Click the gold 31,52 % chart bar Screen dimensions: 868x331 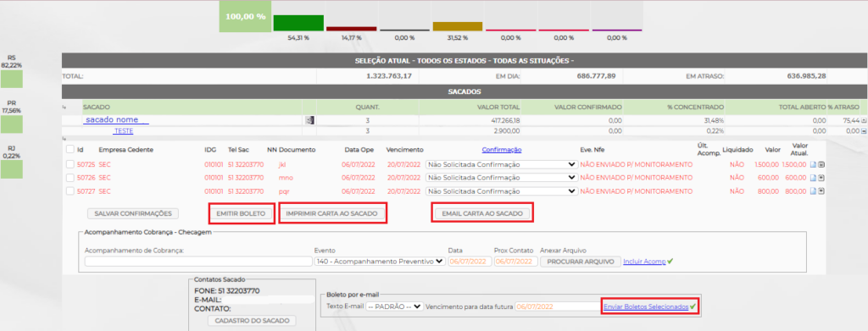(x=458, y=26)
